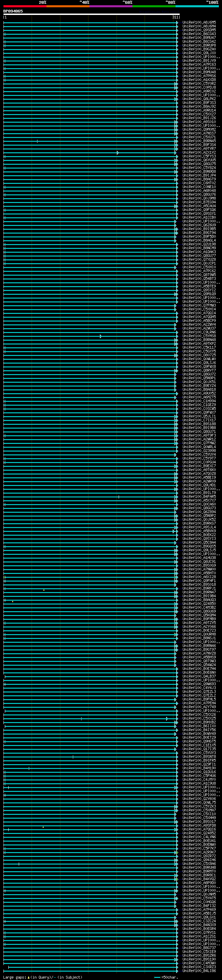Screen dimensions: 222x980
Task: Select the UniRef100_C7IX17 label
Action: pos(199,420)
